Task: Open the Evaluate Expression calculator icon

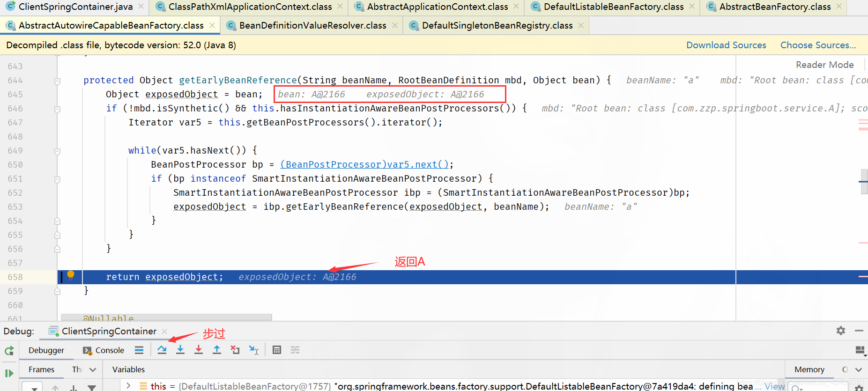Action: coord(277,350)
